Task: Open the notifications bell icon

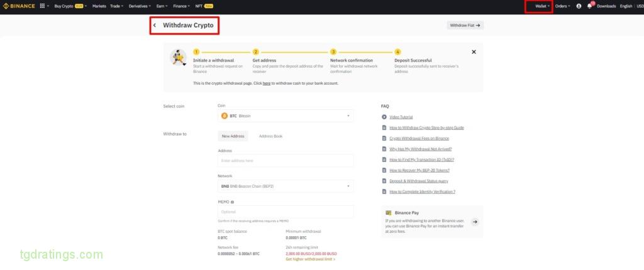Action: pos(590,6)
